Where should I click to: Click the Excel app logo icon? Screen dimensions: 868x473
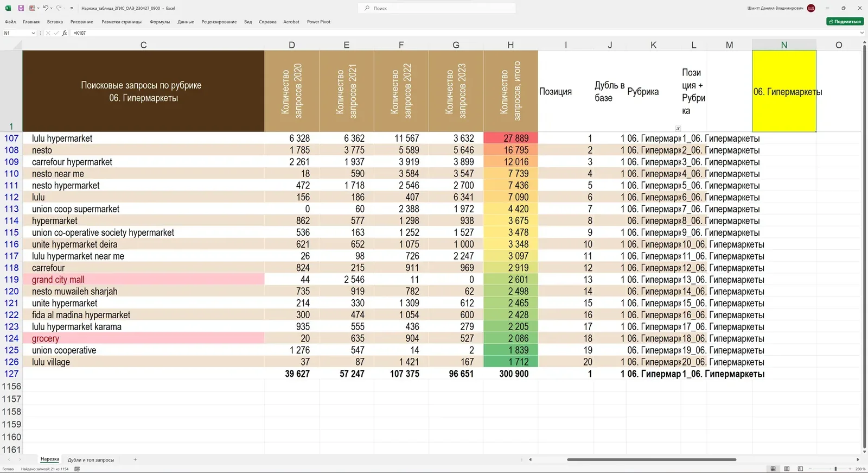[8, 8]
